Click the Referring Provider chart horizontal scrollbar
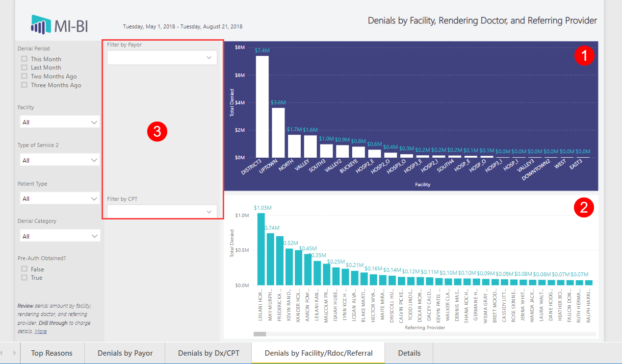 (x=259, y=334)
